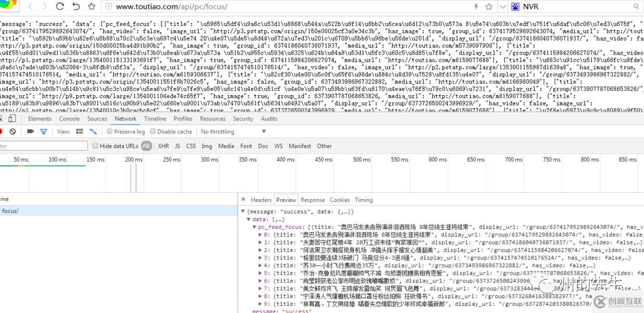The image size is (644, 313).
Task: Click the favorite star icon at the right of the address bar
Action: (x=489, y=7)
